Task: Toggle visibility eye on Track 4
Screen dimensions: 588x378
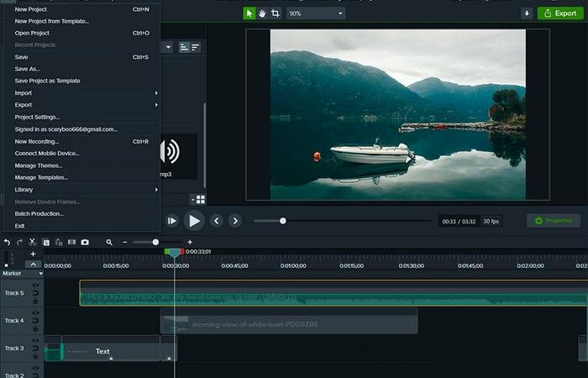Action: (35, 313)
